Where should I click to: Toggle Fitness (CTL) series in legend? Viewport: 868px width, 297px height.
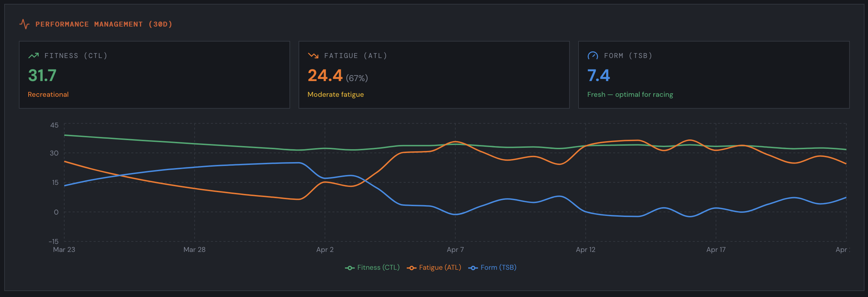[x=372, y=268]
